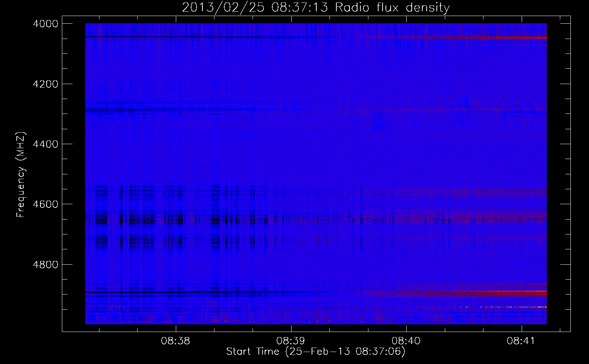Click the 4800 frequency tick label
589x364 pixels.
pyautogui.click(x=46, y=265)
